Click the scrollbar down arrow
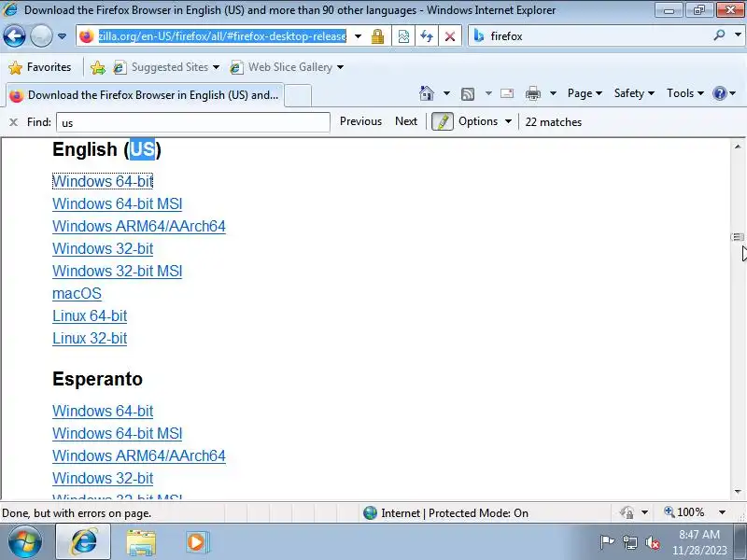 [738, 492]
